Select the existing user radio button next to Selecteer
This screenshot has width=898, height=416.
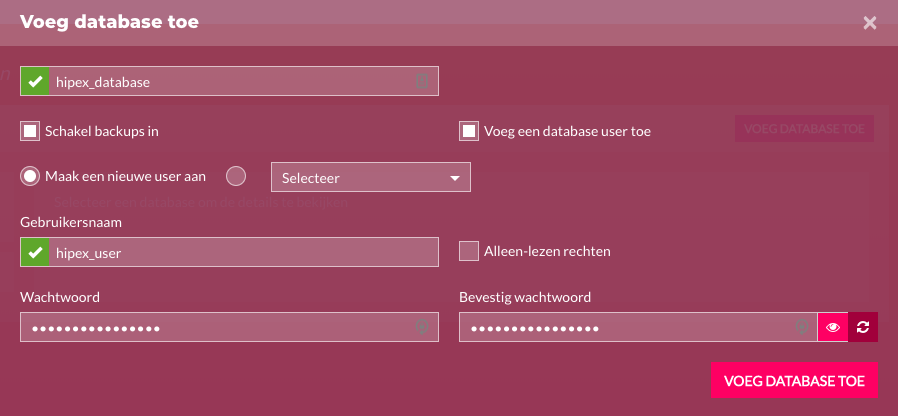pyautogui.click(x=236, y=176)
